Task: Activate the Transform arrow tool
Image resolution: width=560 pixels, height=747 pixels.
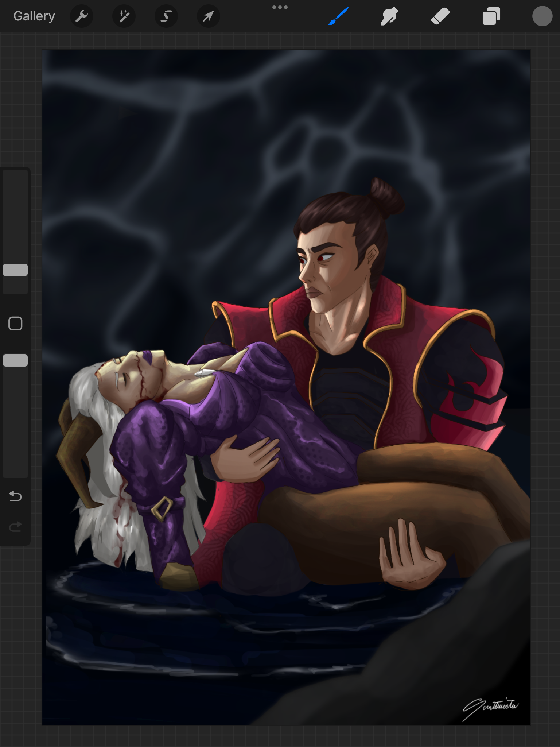Action: point(209,16)
